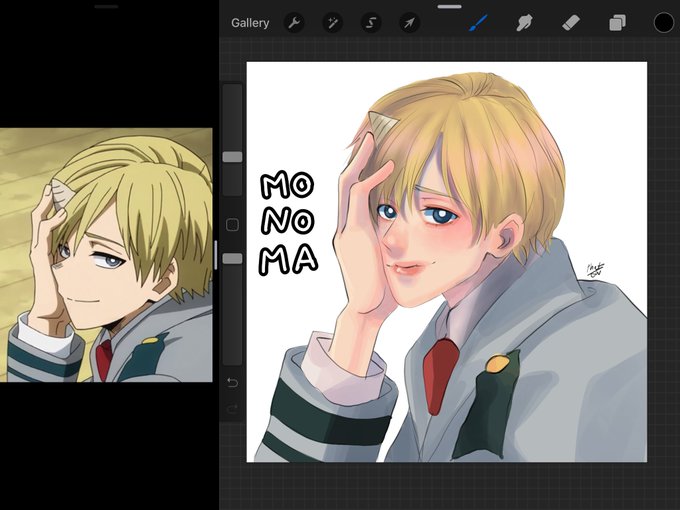Tap the MONOMA lettering on the canvas
This screenshot has width=680, height=510.
pyautogui.click(x=288, y=223)
